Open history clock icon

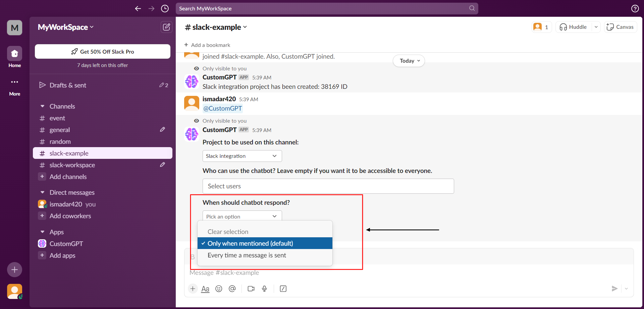pyautogui.click(x=165, y=8)
